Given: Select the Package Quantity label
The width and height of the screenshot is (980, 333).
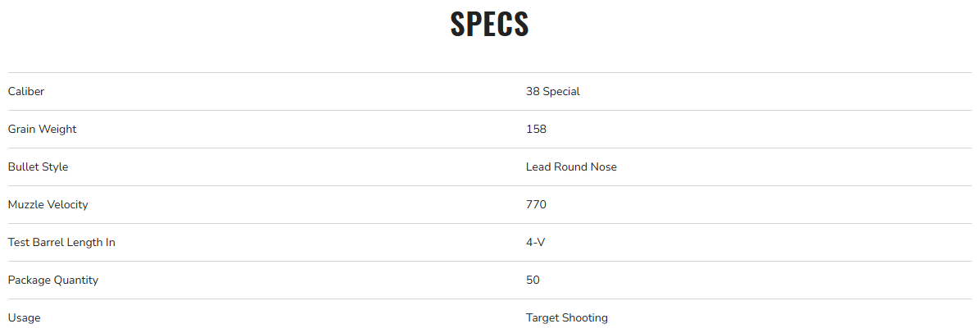Looking at the screenshot, I should click(52, 281).
